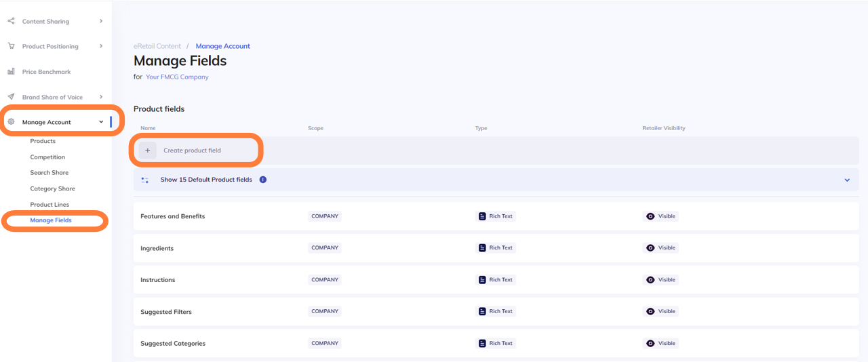
Task: Open the Product Lines submenu item
Action: coord(50,205)
